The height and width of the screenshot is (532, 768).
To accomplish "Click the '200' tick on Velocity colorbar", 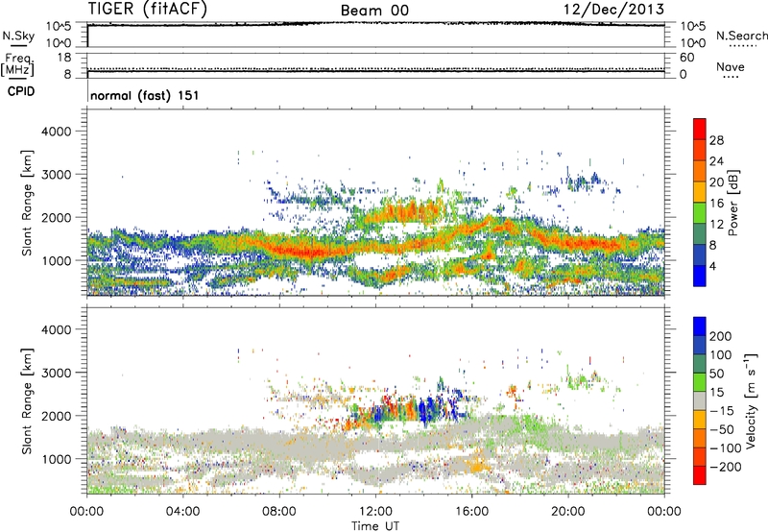I will (x=721, y=336).
